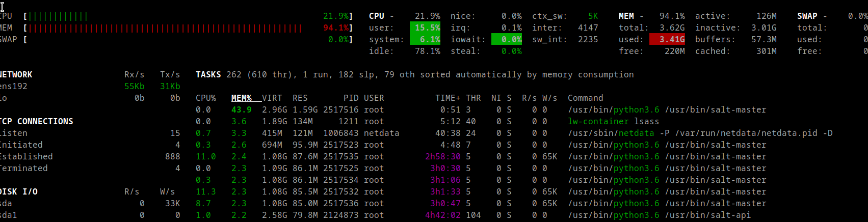
Task: Click the 3h1:06 time value
Action: click(445, 180)
